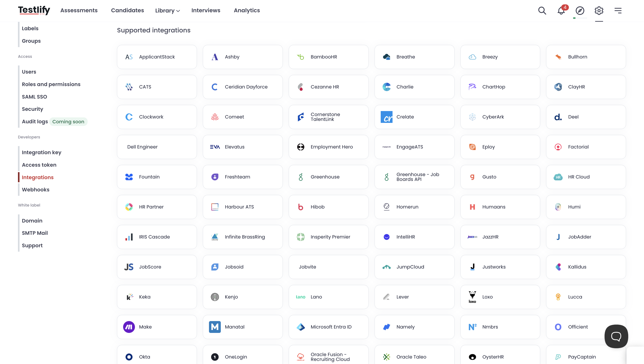Click the Manatal logo icon
The width and height of the screenshot is (644, 364).
215,327
